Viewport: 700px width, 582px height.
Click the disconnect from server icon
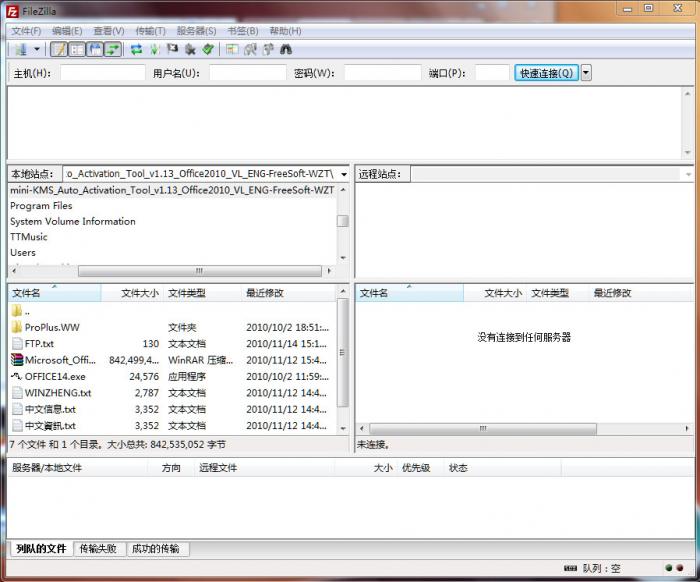point(190,49)
